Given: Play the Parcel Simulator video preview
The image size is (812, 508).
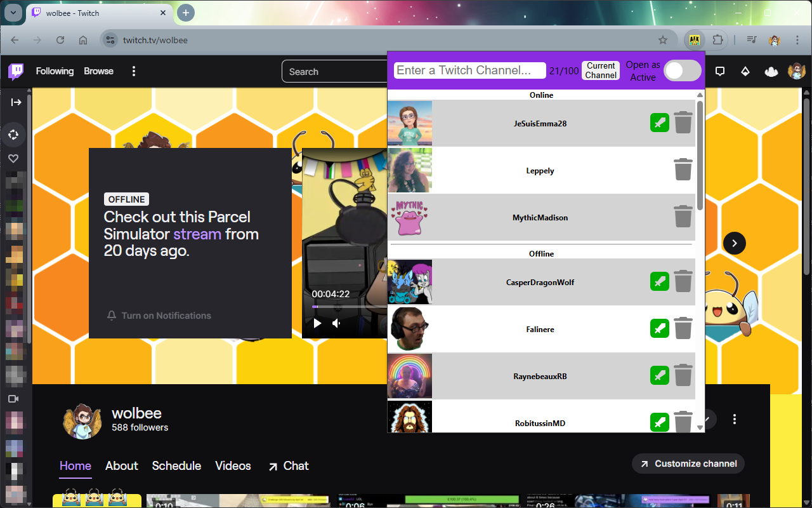Looking at the screenshot, I should (x=318, y=323).
